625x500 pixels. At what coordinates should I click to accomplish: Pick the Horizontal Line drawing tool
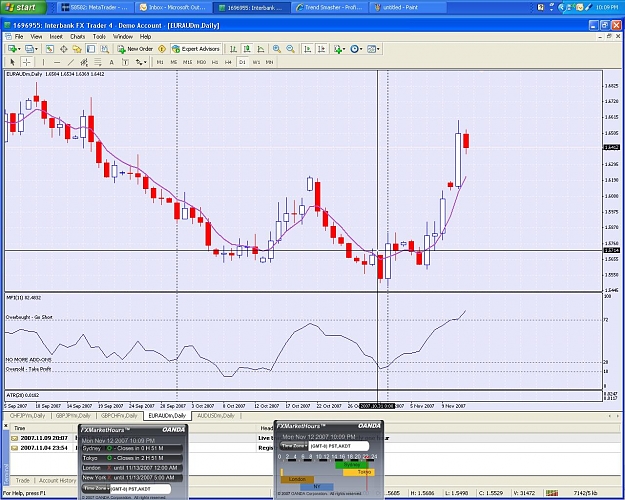tap(57, 62)
